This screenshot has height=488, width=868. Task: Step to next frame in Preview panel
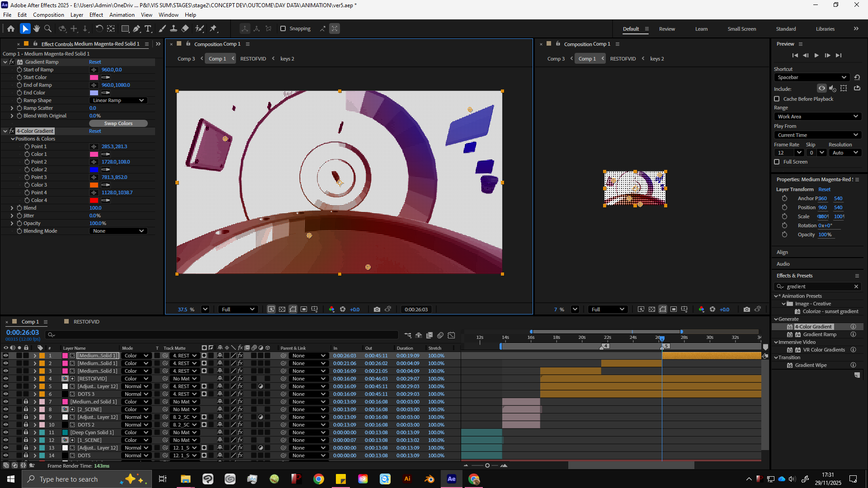coord(827,55)
